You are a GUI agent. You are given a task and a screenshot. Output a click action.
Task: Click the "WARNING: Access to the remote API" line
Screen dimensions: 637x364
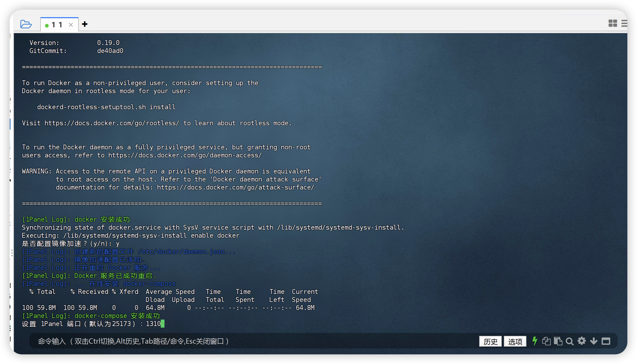tap(166, 171)
